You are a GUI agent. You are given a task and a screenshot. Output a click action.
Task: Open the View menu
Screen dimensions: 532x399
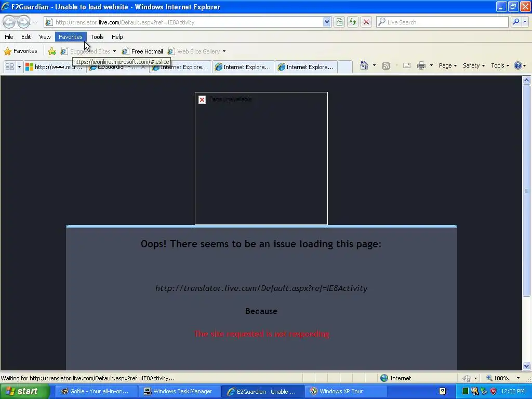coord(45,37)
